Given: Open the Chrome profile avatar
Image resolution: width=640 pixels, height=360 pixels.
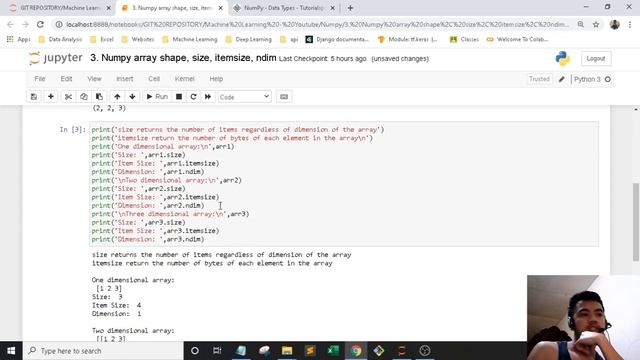Looking at the screenshot, I should [615, 24].
